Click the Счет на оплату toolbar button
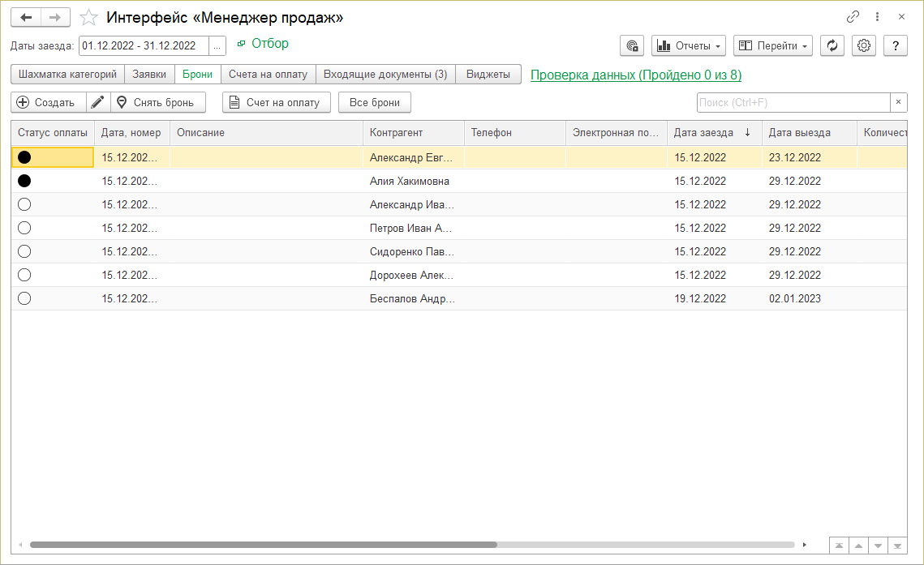The width and height of the screenshot is (924, 565). [277, 102]
